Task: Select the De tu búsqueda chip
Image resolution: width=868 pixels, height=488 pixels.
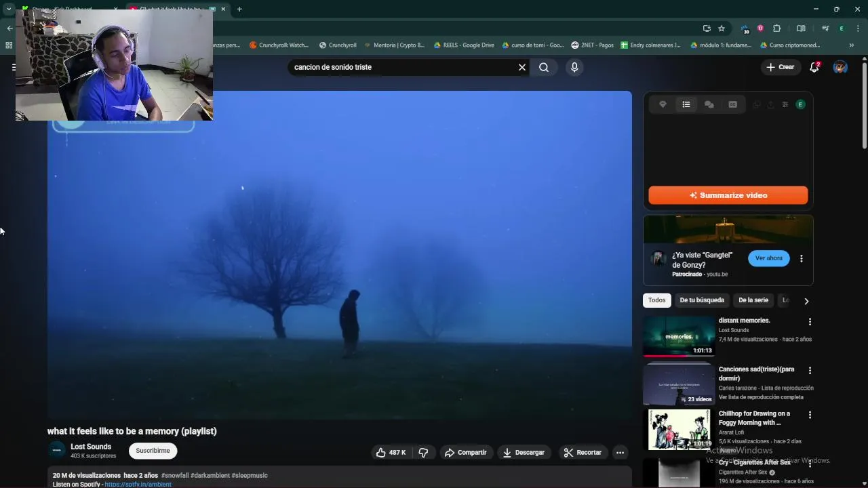Action: 702,300
